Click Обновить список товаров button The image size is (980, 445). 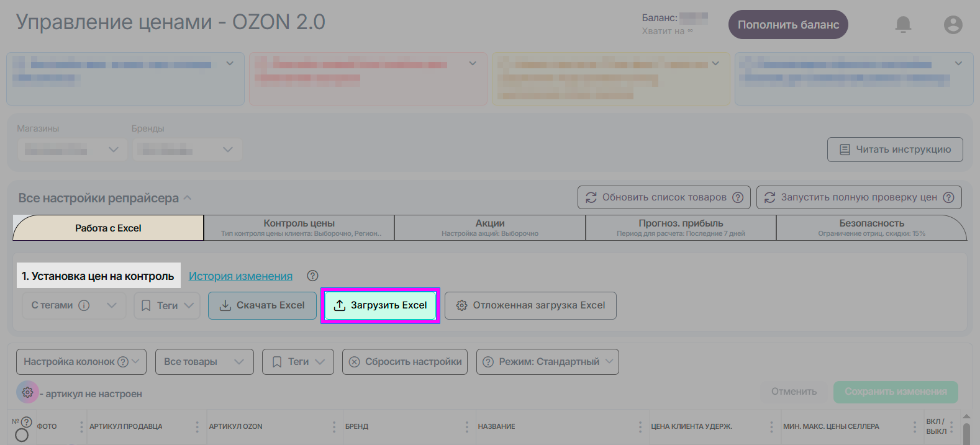click(664, 197)
